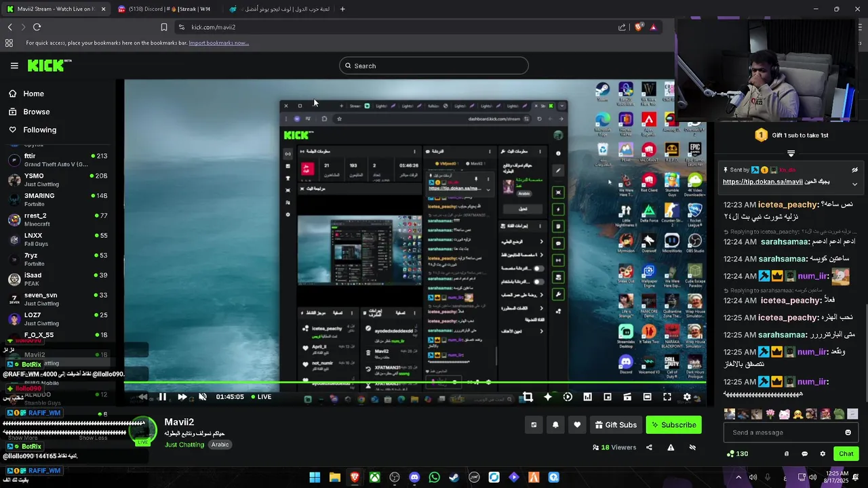Open a new browser tab
This screenshot has width=868, height=488.
pos(342,9)
